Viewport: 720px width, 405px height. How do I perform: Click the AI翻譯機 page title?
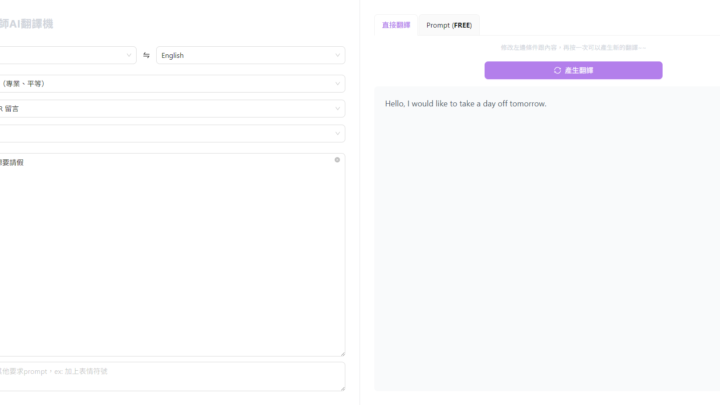coord(27,22)
